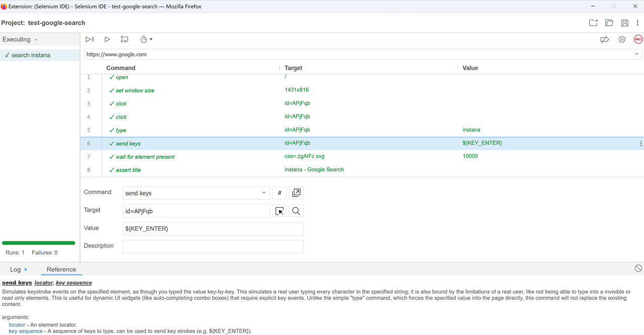Switch to the Reference tab
This screenshot has width=644, height=335.
(x=61, y=270)
